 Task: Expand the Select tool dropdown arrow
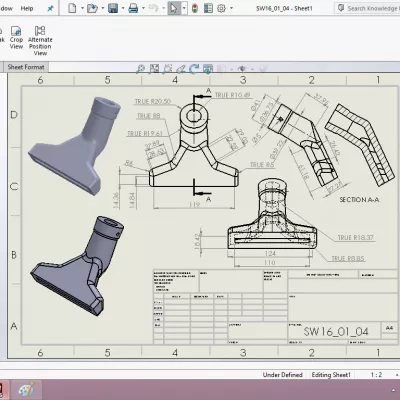(x=184, y=8)
